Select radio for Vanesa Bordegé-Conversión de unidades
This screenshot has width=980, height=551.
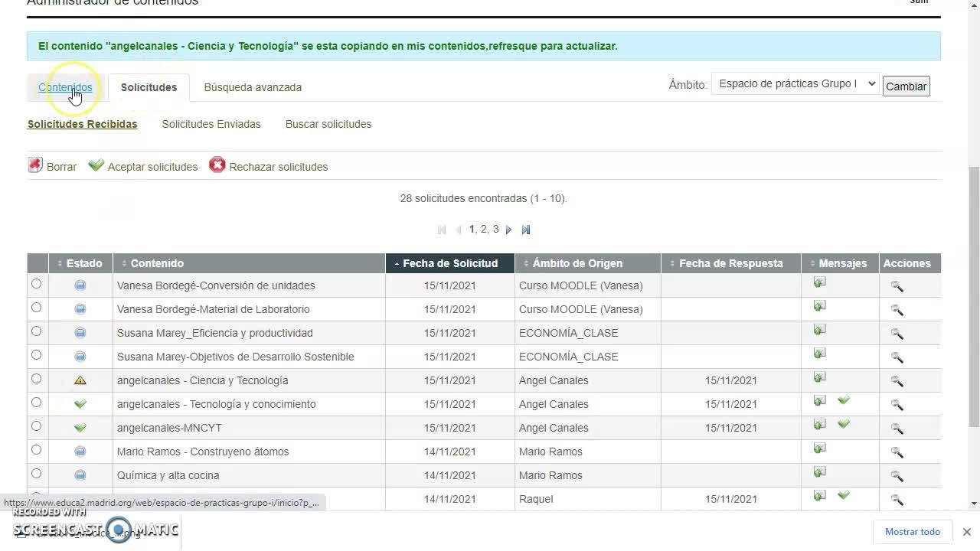(x=36, y=284)
